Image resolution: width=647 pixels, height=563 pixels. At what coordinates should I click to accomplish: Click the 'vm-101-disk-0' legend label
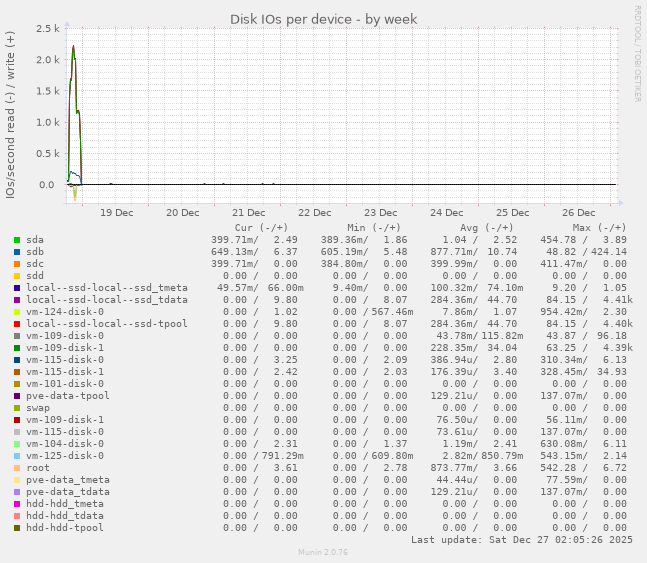[x=65, y=383]
